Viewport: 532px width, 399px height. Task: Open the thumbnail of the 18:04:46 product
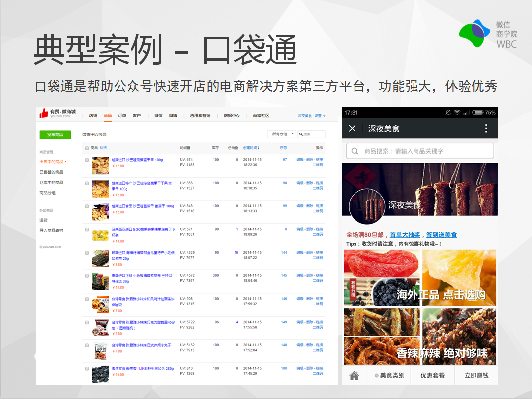100,281
